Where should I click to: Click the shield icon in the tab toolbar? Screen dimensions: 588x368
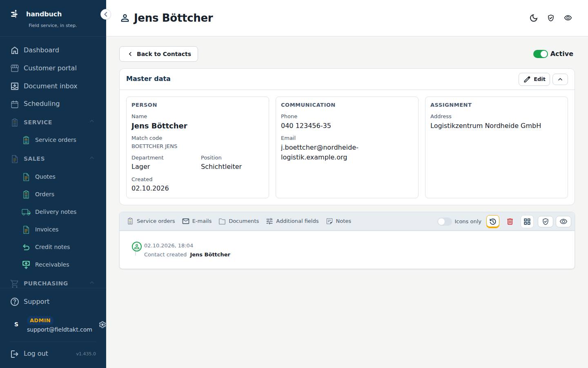point(546,221)
